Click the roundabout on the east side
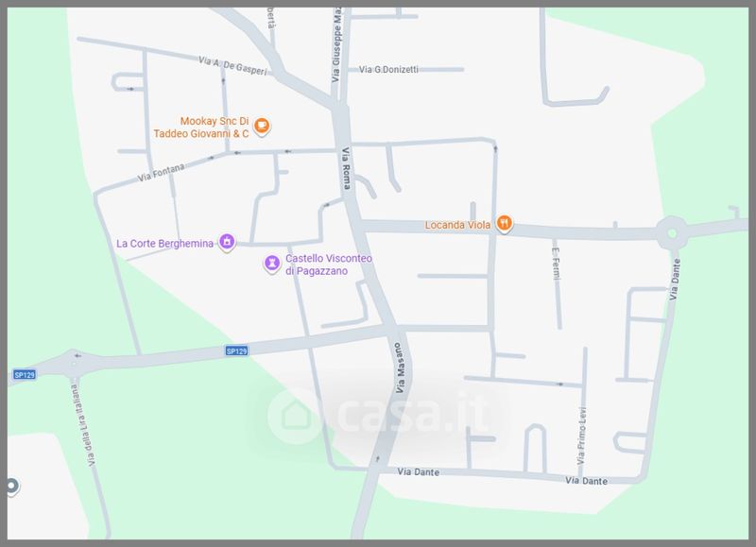This screenshot has width=756, height=547. coord(672,233)
